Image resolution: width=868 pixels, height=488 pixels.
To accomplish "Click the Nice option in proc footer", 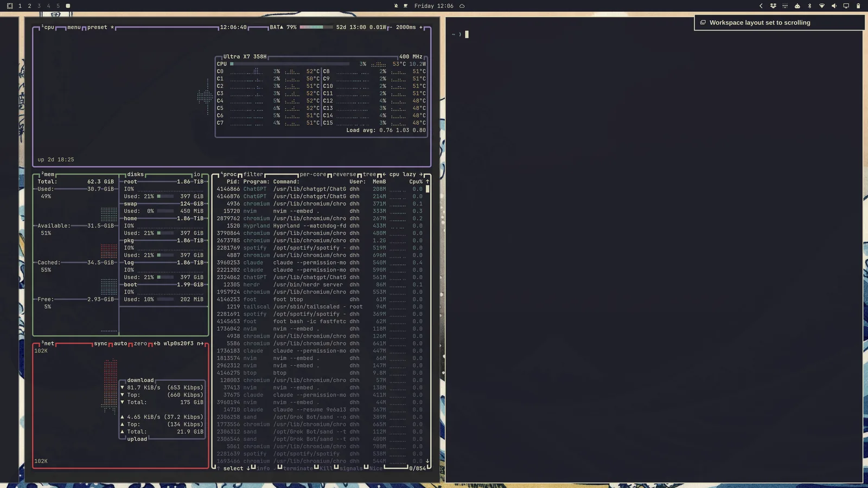I will point(376,468).
